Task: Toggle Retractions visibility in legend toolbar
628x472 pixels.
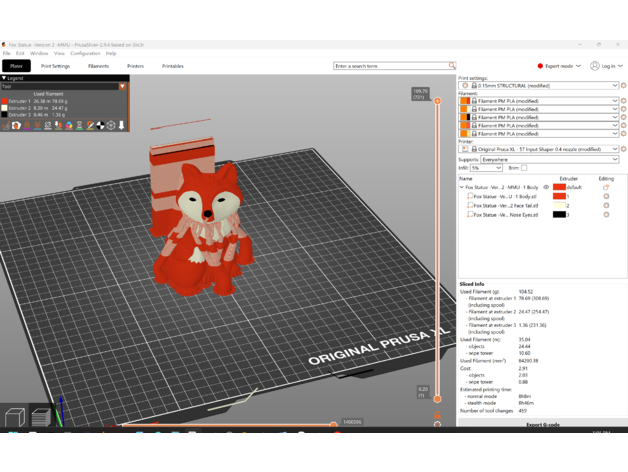Action: 27,126
